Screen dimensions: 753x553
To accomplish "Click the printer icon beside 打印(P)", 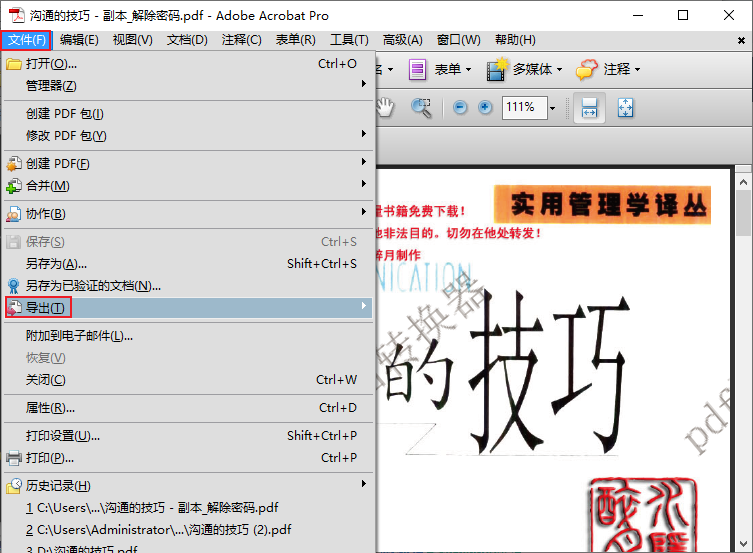I will pyautogui.click(x=14, y=458).
